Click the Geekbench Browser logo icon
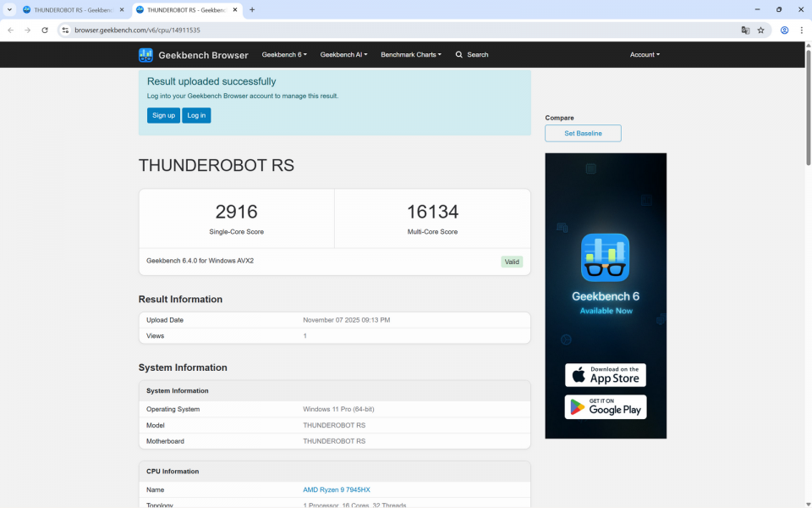The width and height of the screenshot is (812, 508). coord(145,54)
